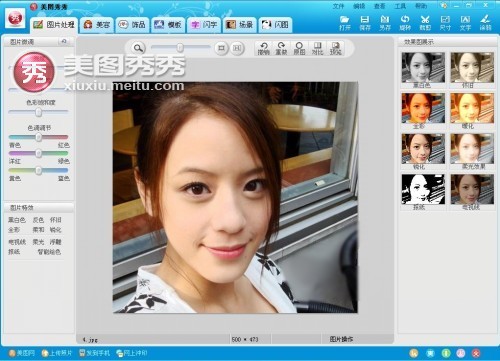Select the 涂鸦 (Doodle) brush icon
Viewport: 500px width, 361px height.
tap(486, 23)
